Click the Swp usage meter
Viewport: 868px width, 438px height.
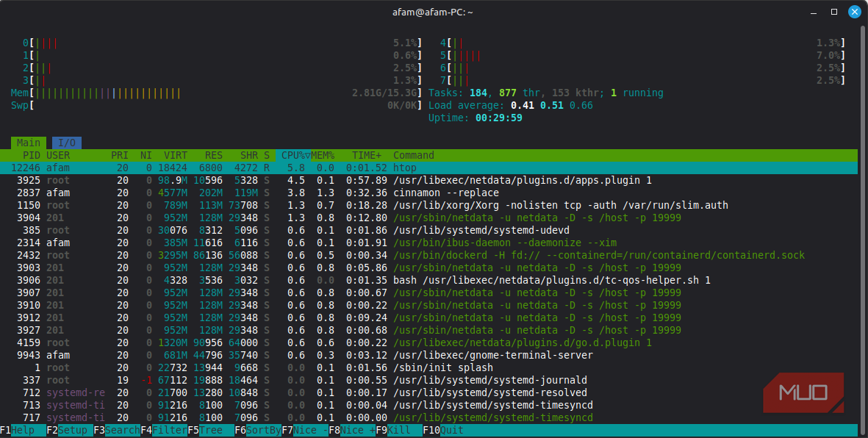(216, 105)
